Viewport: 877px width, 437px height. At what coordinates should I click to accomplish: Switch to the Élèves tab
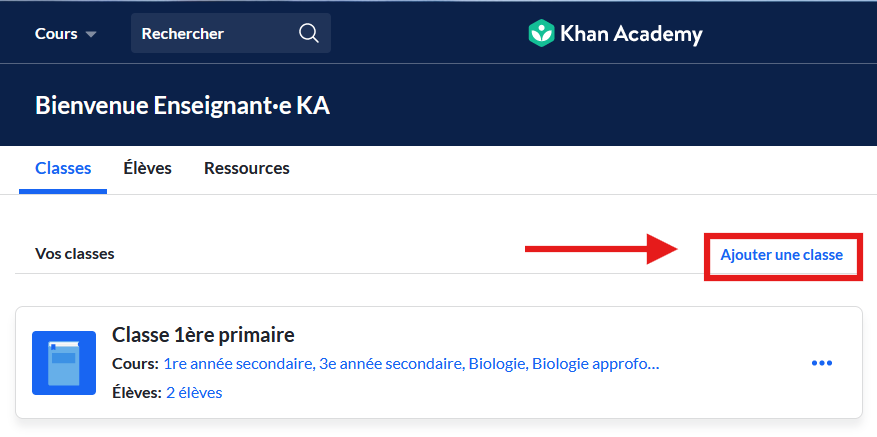(x=148, y=168)
